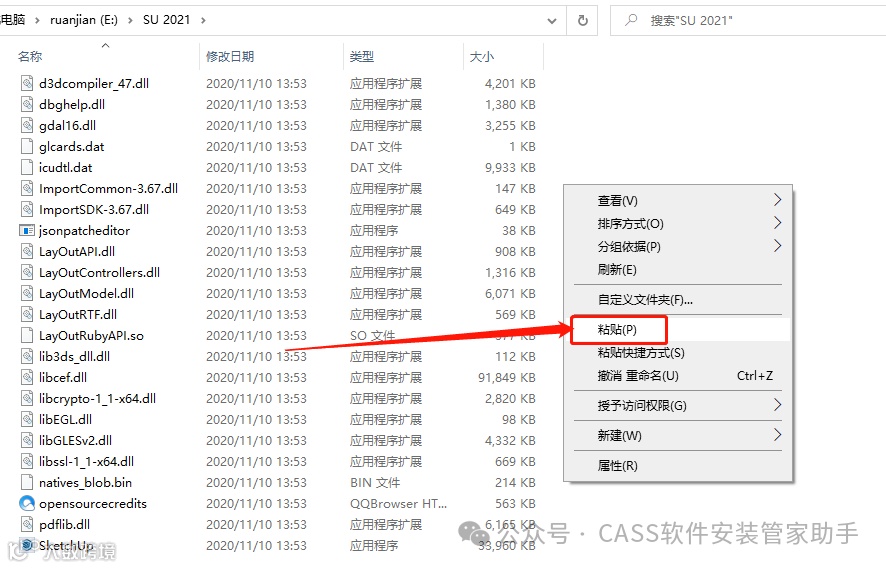This screenshot has height=568, width=886.
Task: Select the libcef.dll file name
Action: 63,378
